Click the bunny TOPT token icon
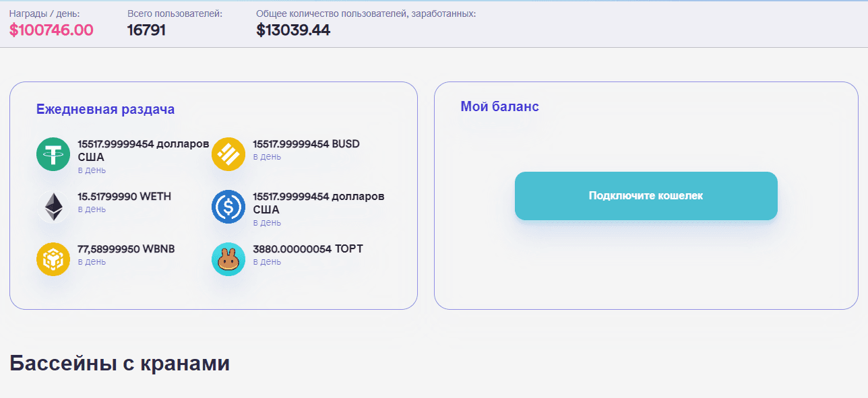 coord(228,259)
